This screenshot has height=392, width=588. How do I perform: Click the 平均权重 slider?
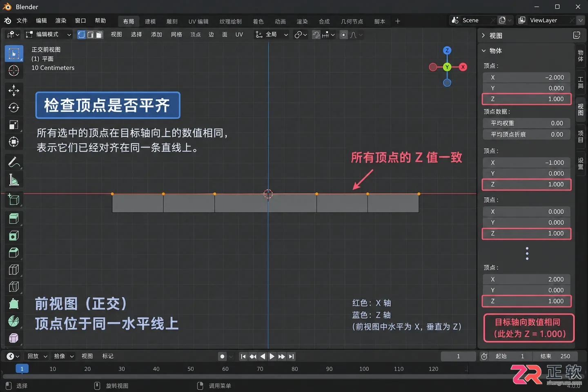527,123
